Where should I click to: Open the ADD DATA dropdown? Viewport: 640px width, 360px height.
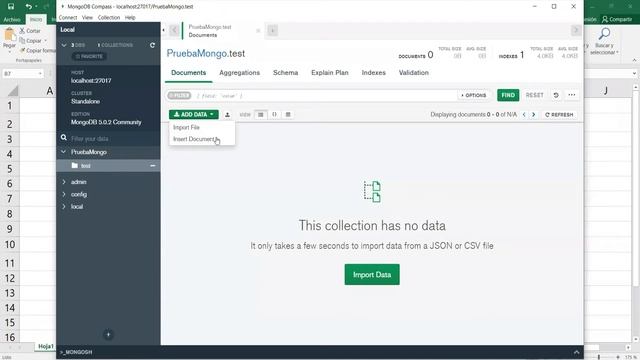pos(193,115)
